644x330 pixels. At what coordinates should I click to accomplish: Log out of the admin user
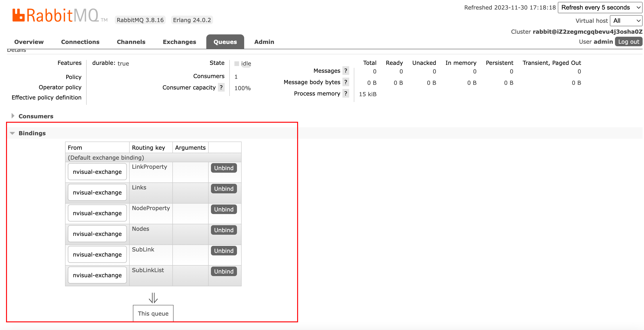tap(628, 42)
